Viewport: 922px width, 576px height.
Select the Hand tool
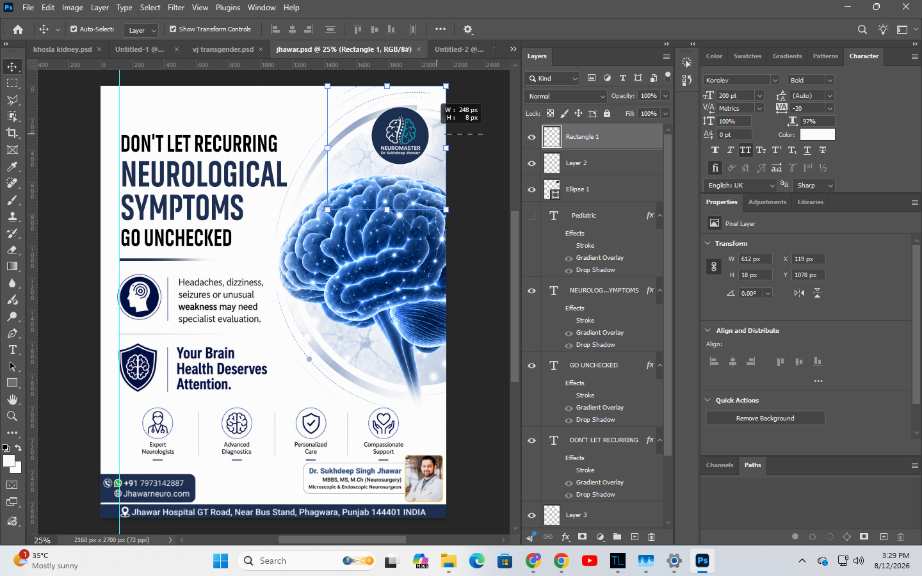point(12,400)
